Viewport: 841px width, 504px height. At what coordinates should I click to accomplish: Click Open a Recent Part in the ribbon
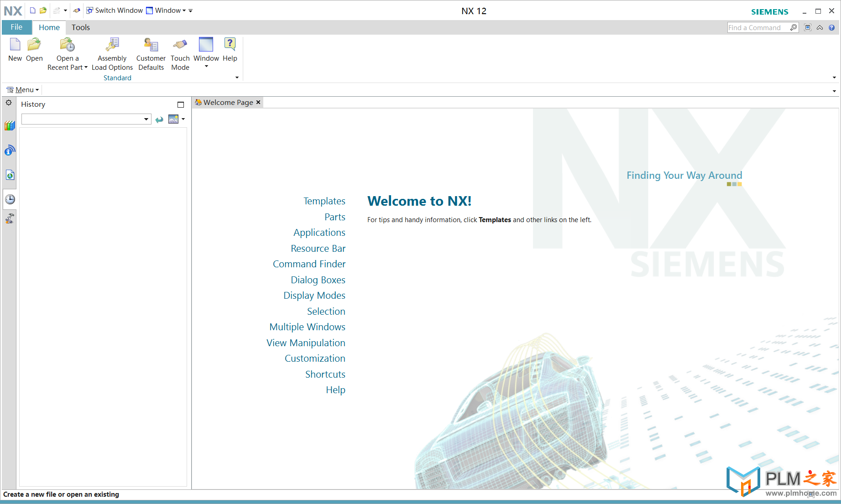point(68,54)
